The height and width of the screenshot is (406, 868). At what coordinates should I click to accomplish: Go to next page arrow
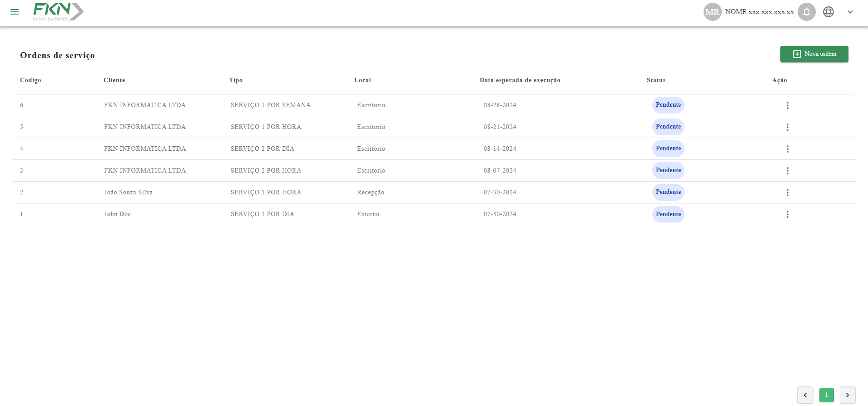click(x=848, y=395)
